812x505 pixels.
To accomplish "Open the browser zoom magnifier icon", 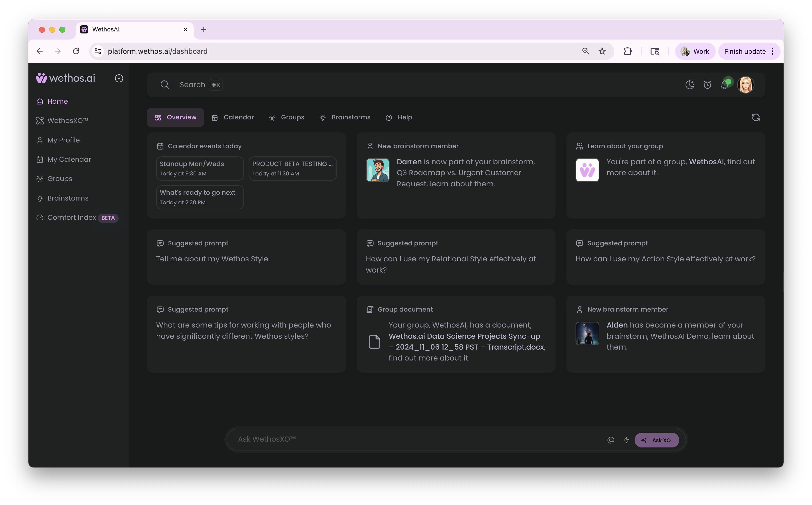I will 586,51.
